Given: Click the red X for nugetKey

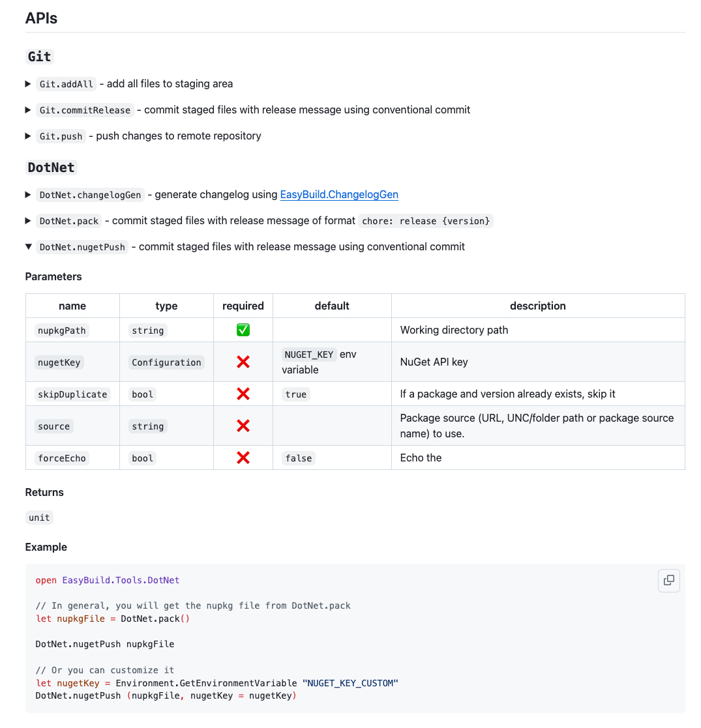Looking at the screenshot, I should 243,362.
